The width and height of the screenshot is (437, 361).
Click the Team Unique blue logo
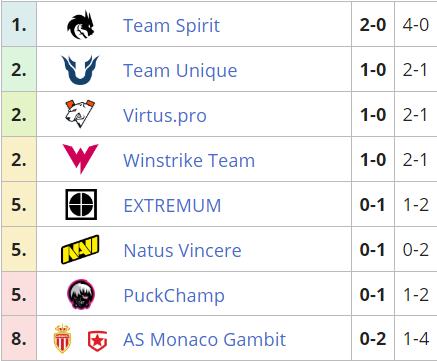80,70
